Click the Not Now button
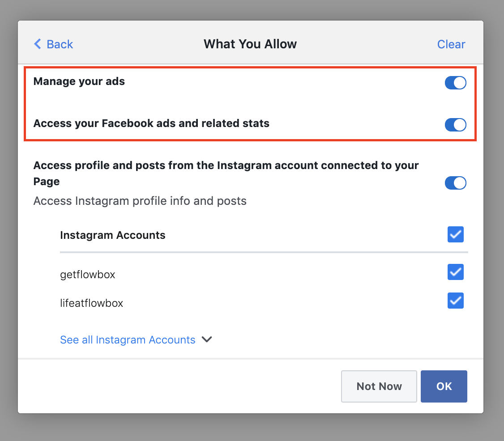 click(x=379, y=386)
